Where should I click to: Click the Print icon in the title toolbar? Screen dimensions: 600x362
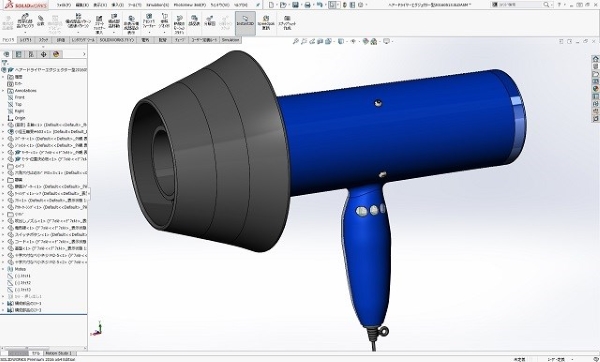tap(307, 5)
